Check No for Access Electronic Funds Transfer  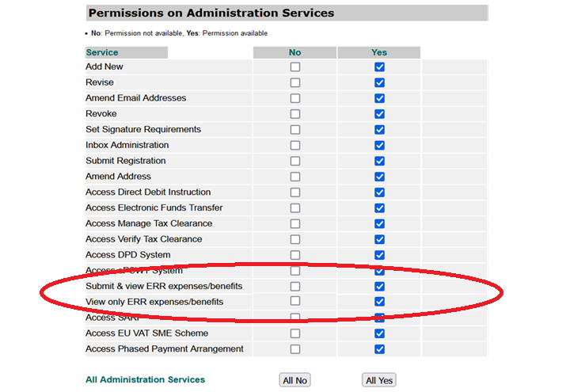pos(295,208)
